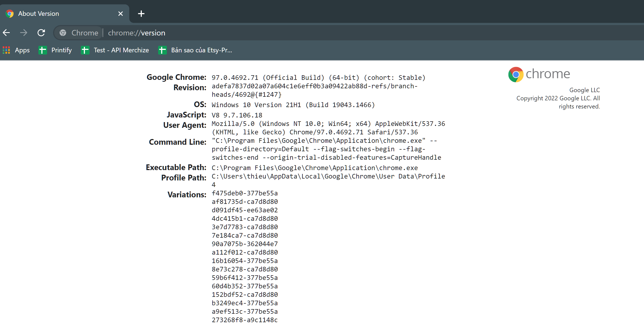The image size is (644, 323).
Task: Open a new tab with plus button
Action: pyautogui.click(x=141, y=13)
